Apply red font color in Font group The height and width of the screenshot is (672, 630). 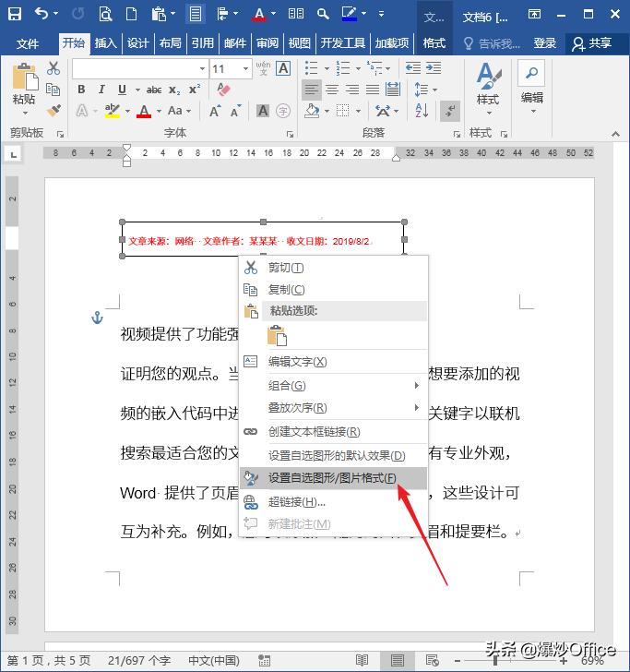pyautogui.click(x=144, y=111)
